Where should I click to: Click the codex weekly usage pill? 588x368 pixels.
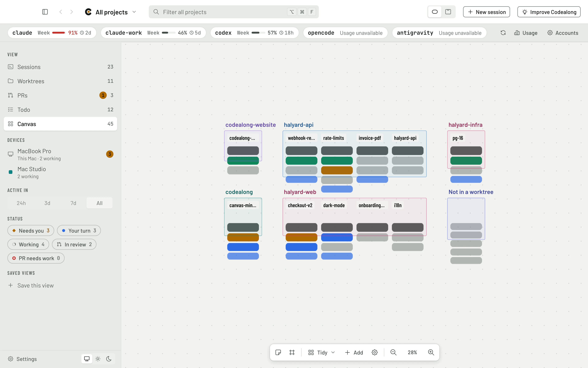[x=254, y=33]
